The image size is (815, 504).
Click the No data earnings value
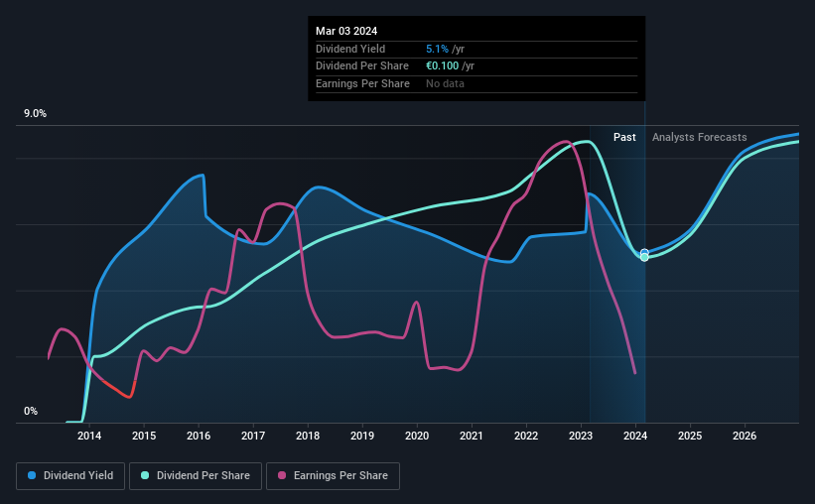click(445, 83)
